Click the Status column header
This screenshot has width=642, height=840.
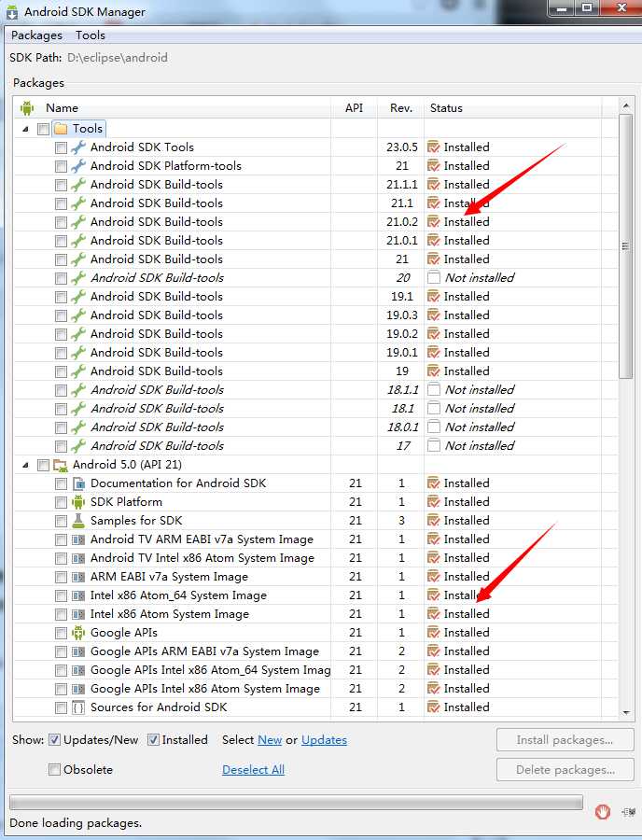[512, 108]
